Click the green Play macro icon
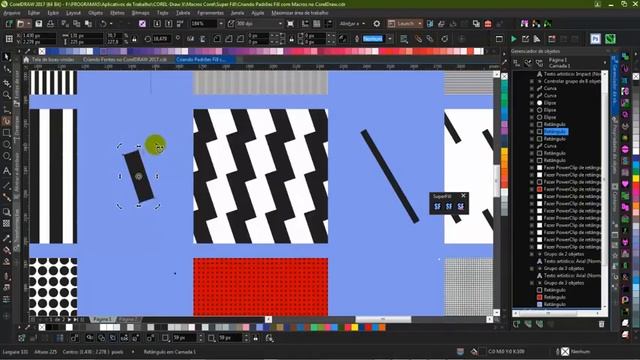 point(514,39)
